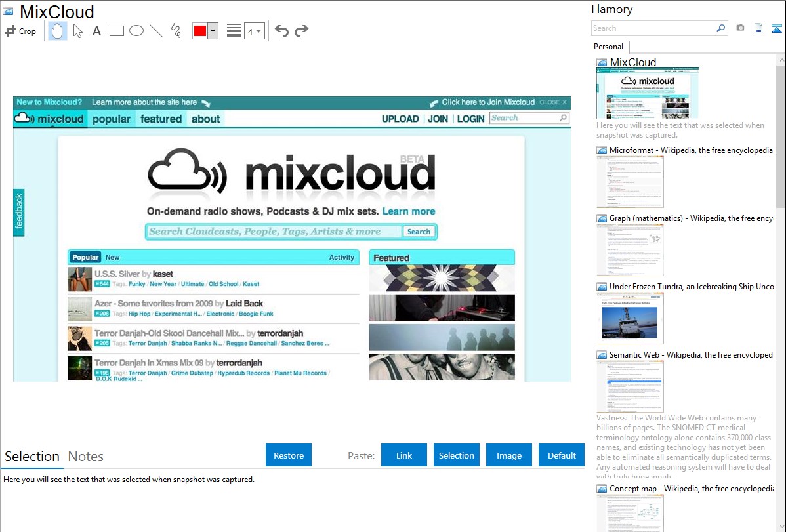This screenshot has height=532, width=786.
Task: Select the Concept map snapshot title
Action: point(692,488)
